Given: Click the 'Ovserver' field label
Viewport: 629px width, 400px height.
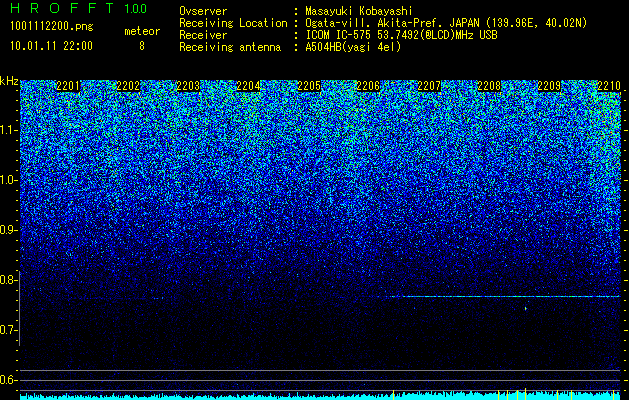Looking at the screenshot, I should (x=203, y=11).
